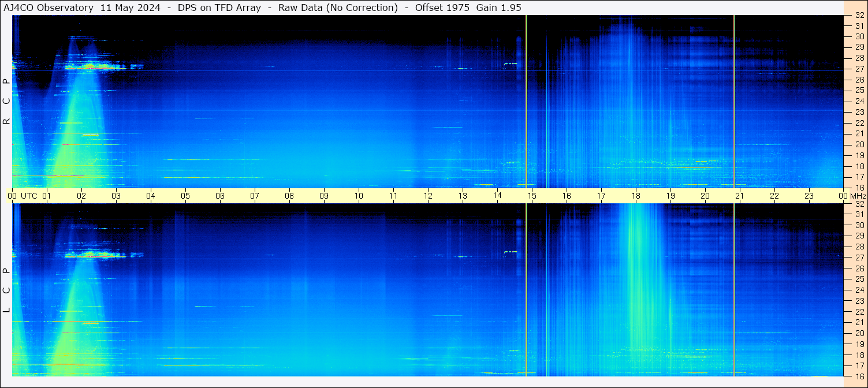Screen dimensions: 868x388
Task: Click hour 02 on the time axis
Action: click(x=81, y=196)
